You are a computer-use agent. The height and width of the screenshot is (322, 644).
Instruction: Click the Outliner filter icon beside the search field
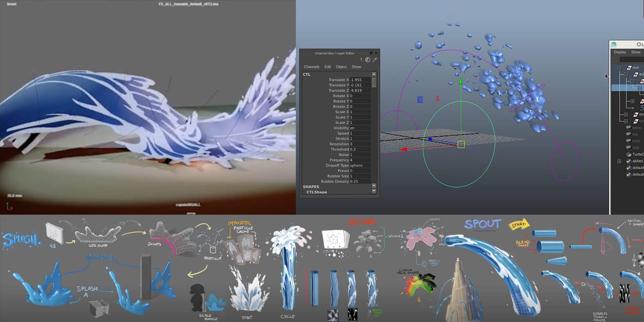(615, 60)
